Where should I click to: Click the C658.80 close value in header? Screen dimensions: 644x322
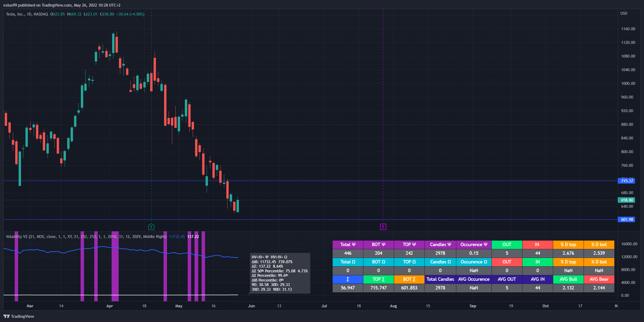(107, 14)
